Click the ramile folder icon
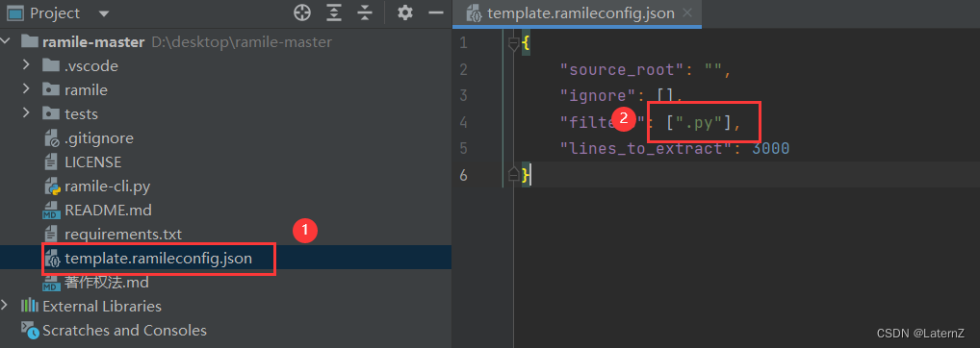The width and height of the screenshot is (980, 348). click(x=51, y=89)
